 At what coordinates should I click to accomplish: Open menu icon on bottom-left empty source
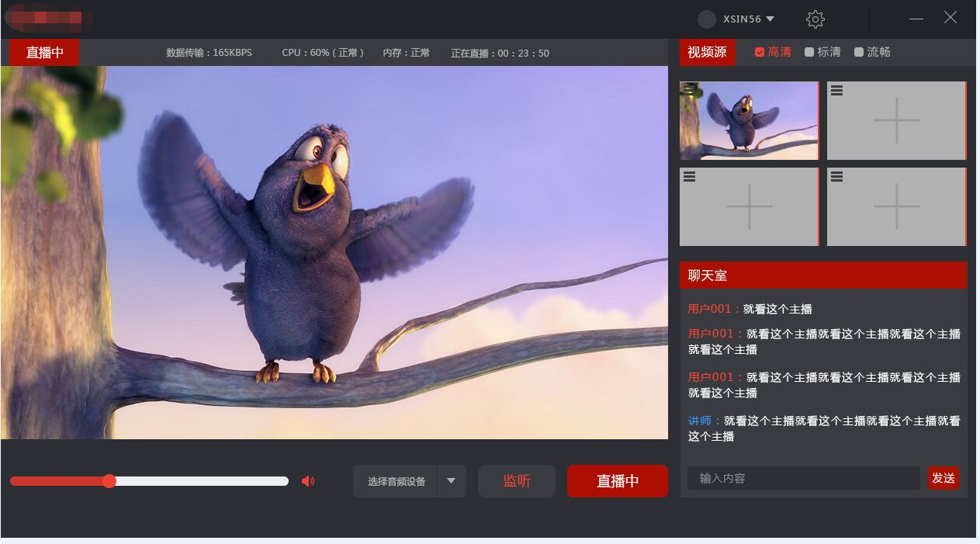point(689,177)
